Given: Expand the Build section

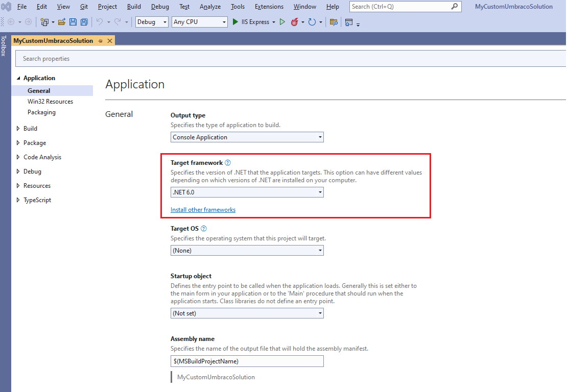Looking at the screenshot, I should tap(18, 129).
